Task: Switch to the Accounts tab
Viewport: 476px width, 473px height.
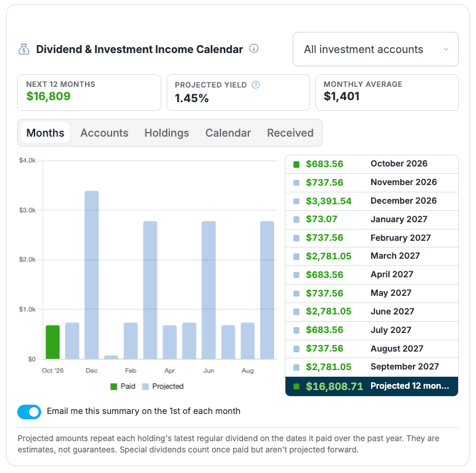Action: click(104, 133)
